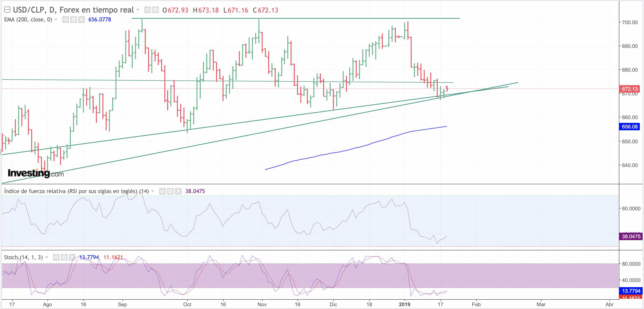Toggle USD/CLP main series visibility eye
Viewport: 644px width, 309px height.
tap(148, 10)
